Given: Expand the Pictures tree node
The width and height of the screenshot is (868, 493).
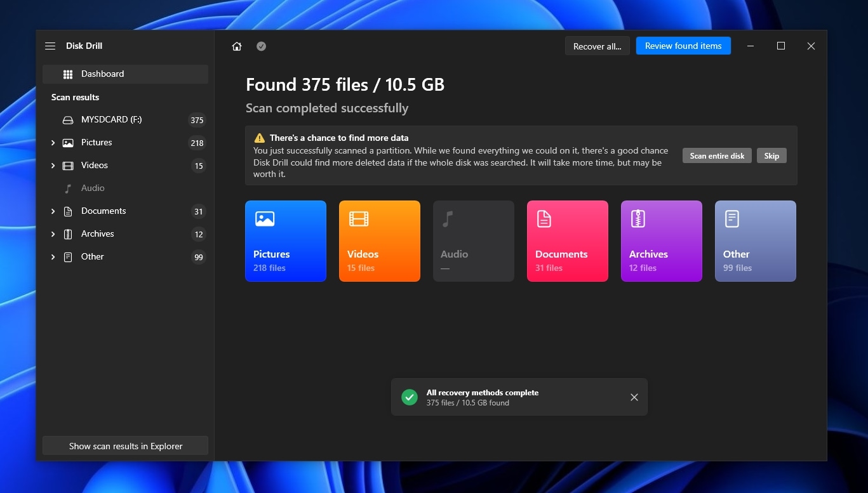Looking at the screenshot, I should coord(53,143).
